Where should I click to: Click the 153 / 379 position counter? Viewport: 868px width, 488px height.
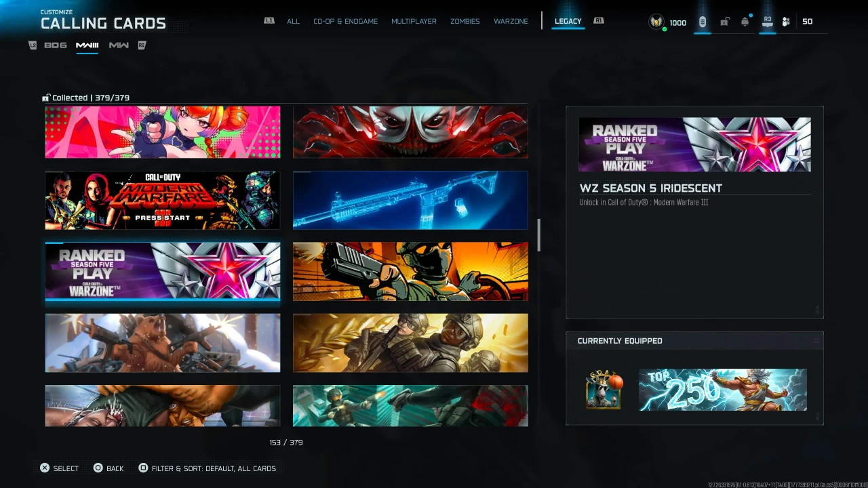click(x=286, y=442)
